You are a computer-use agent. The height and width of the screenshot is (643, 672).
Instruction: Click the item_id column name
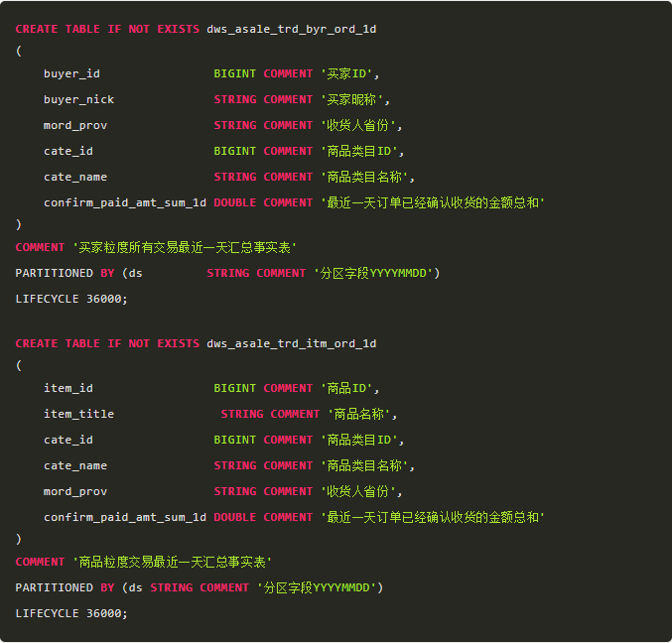click(x=67, y=388)
